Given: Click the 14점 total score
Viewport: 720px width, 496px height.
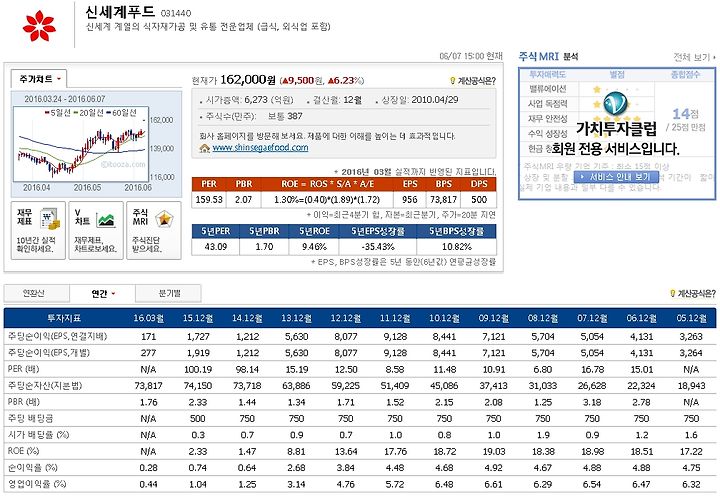Looking at the screenshot, I should click(685, 113).
